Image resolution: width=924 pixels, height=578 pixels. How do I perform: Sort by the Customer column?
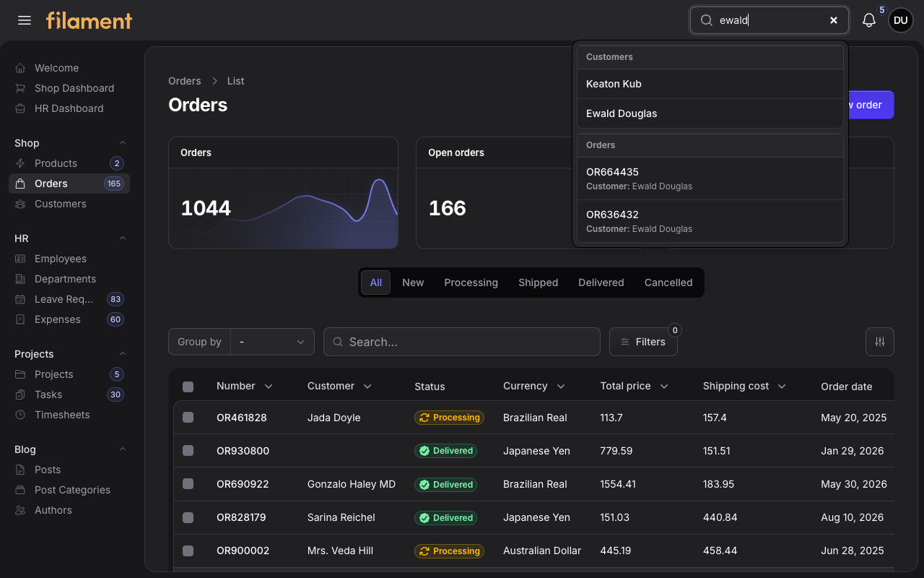click(339, 387)
